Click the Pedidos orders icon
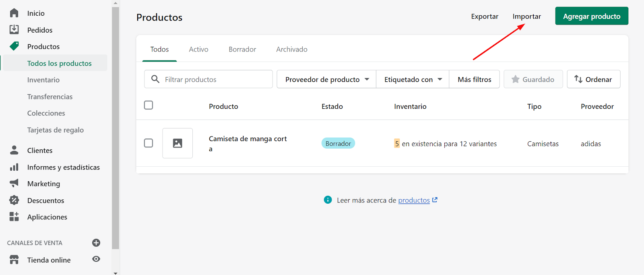Screen dimensions: 644x275 pos(14,29)
